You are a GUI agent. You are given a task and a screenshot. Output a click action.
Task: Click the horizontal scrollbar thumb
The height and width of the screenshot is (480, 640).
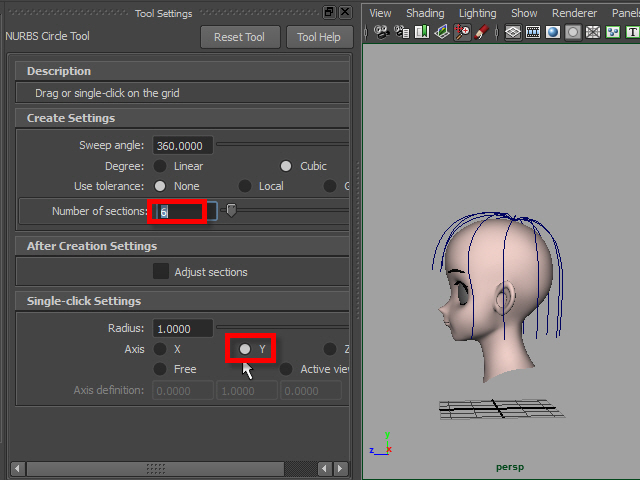click(156, 468)
